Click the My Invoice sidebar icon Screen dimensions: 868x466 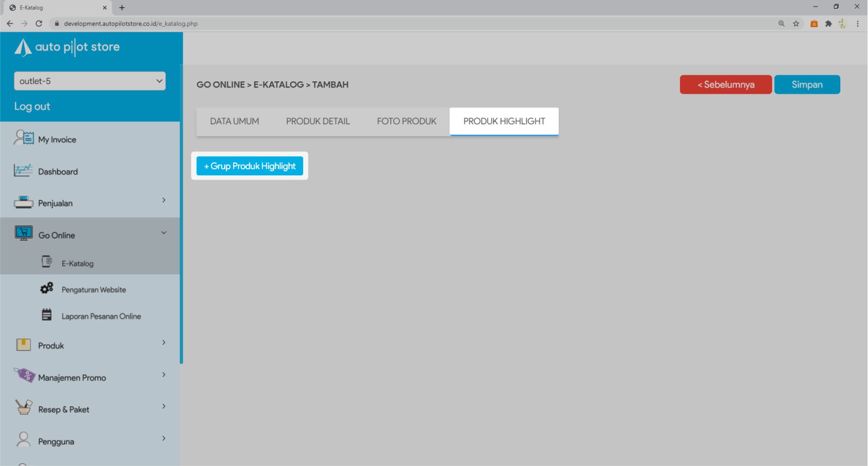pyautogui.click(x=23, y=138)
